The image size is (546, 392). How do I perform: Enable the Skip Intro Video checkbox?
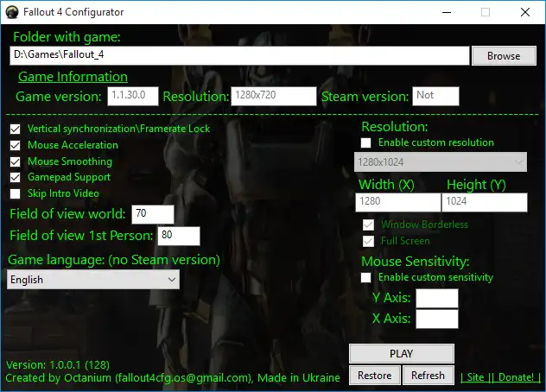point(16,193)
